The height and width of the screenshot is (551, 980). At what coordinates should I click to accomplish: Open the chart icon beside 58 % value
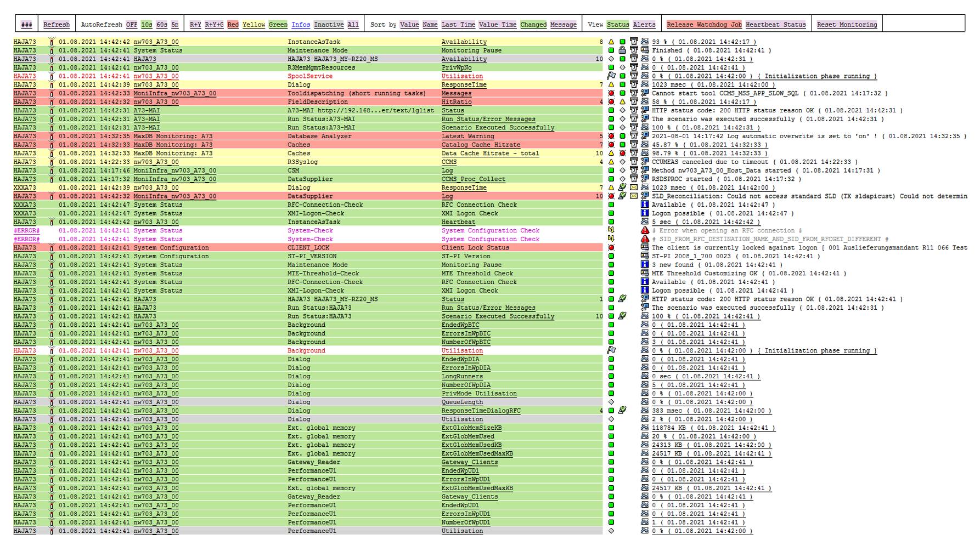coord(645,102)
